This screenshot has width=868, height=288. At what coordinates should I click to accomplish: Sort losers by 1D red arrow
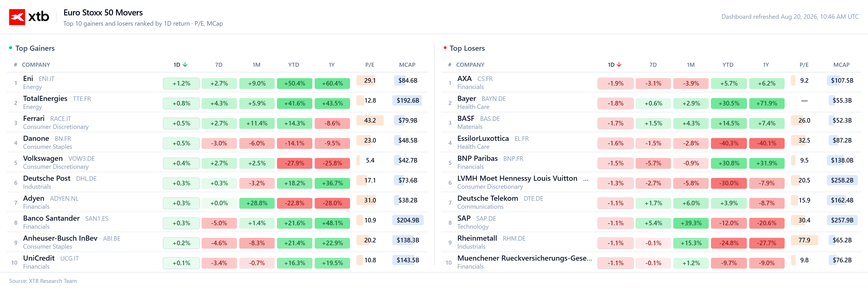point(619,65)
